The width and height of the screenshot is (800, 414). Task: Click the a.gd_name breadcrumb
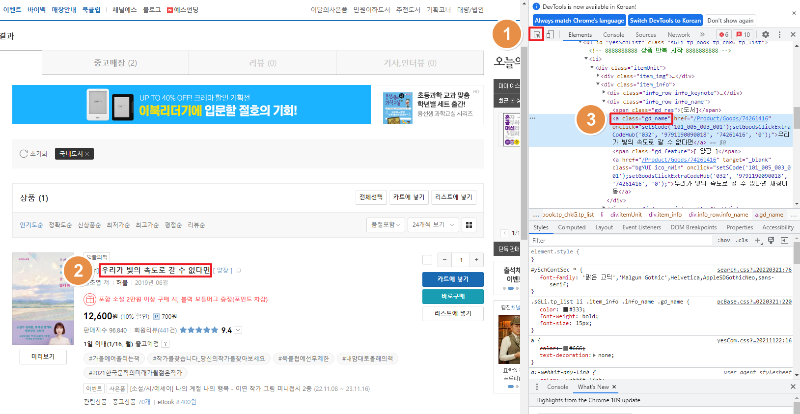coord(769,215)
